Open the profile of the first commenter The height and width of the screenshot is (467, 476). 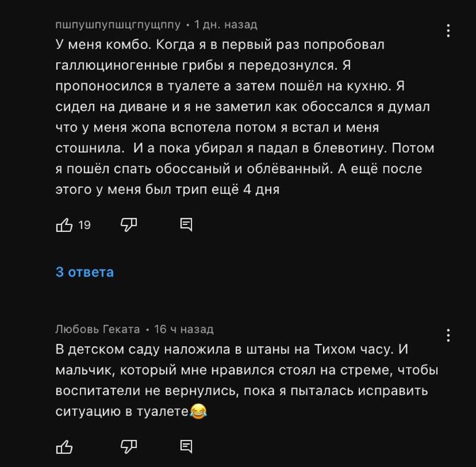pos(118,24)
